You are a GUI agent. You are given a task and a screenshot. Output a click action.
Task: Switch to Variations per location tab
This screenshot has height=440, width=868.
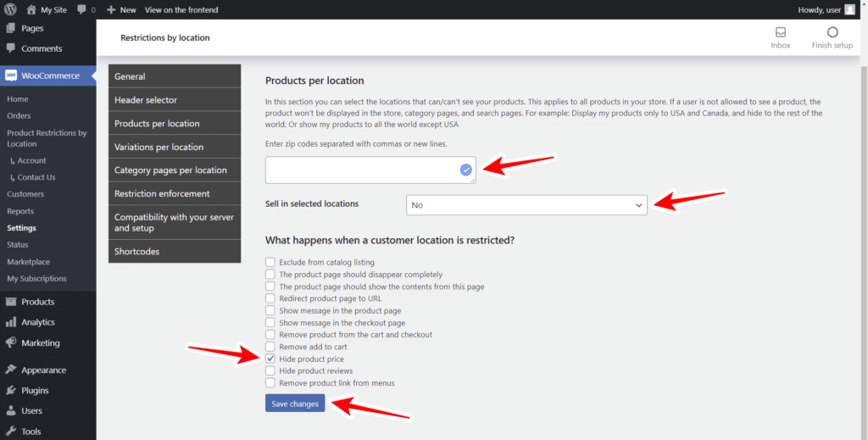[175, 148]
